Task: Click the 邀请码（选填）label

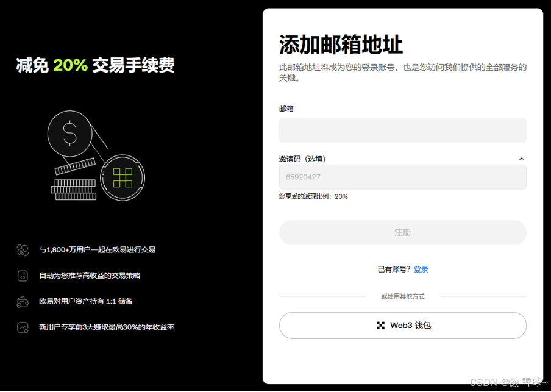Action: (302, 159)
